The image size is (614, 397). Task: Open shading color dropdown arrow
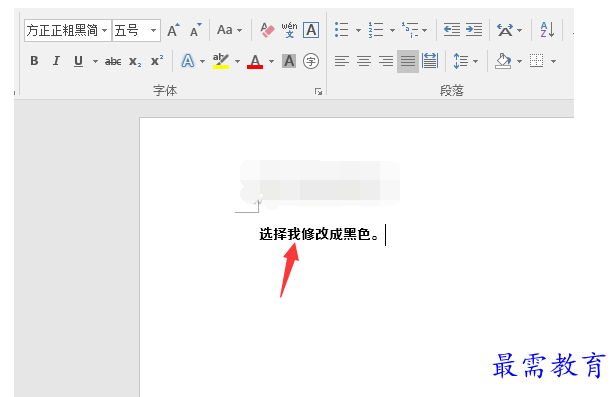point(519,61)
